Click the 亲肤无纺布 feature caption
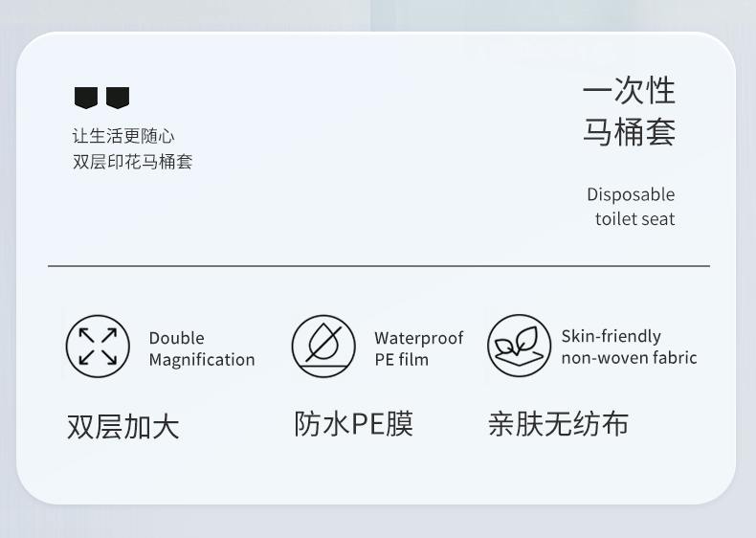The image size is (756, 538). tap(558, 423)
